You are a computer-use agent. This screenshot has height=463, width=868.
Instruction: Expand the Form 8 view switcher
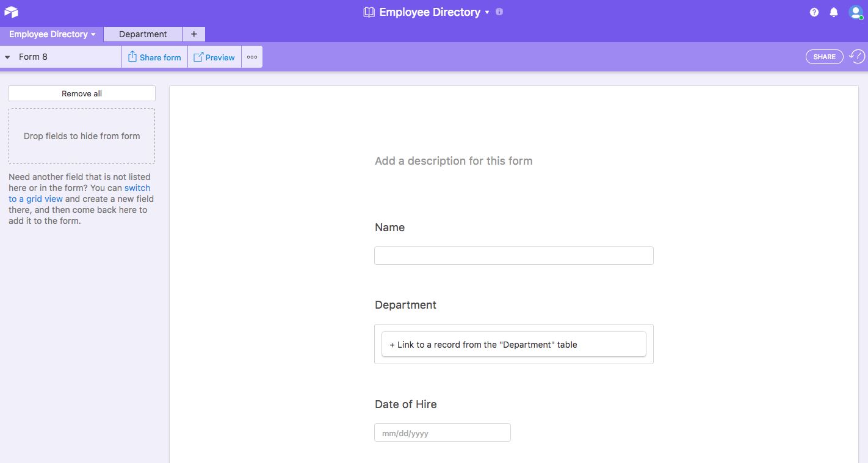click(x=8, y=57)
